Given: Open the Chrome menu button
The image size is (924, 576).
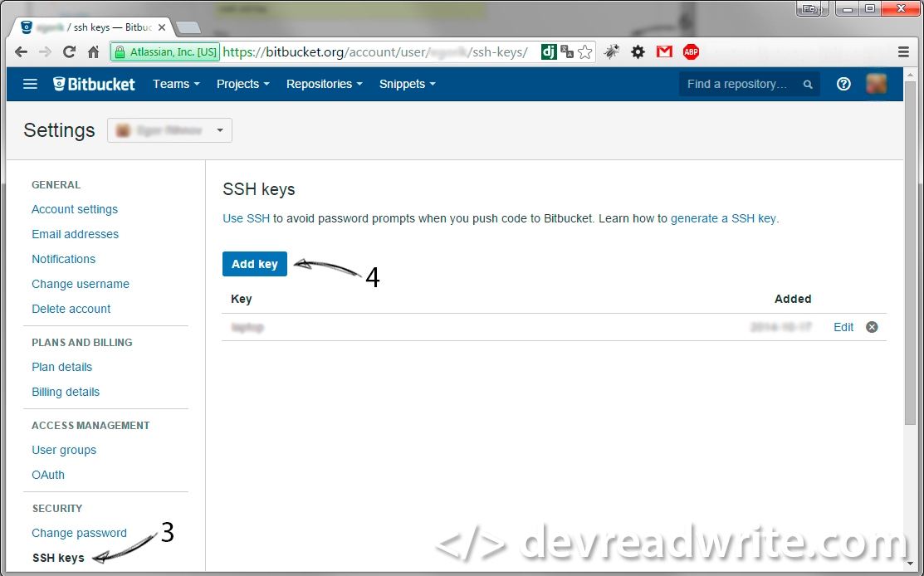Looking at the screenshot, I should coord(903,51).
